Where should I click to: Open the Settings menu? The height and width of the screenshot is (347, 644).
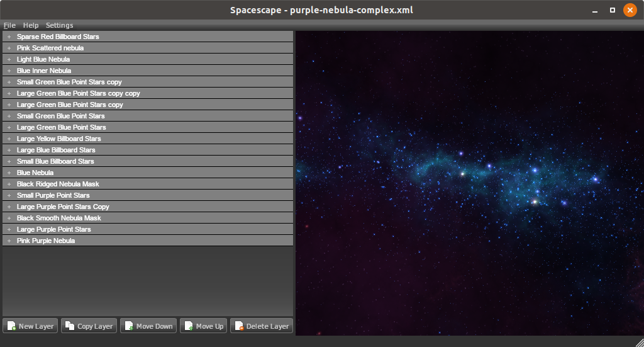(x=59, y=25)
